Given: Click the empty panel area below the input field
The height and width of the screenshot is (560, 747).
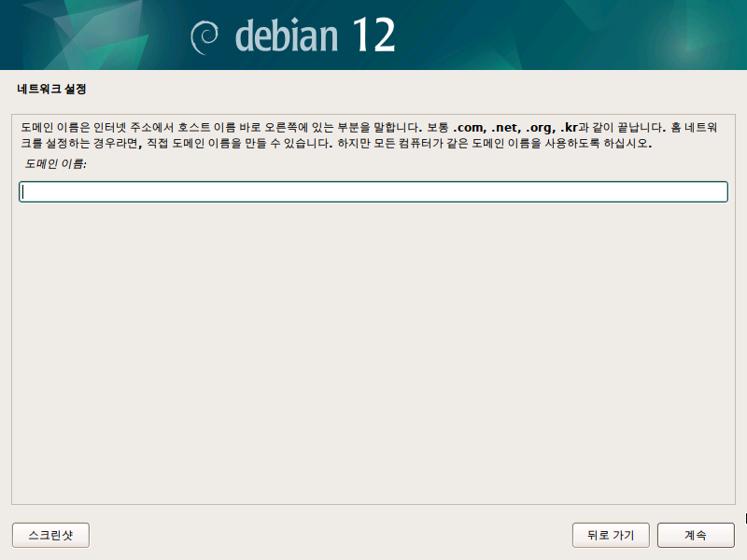Looking at the screenshot, I should coord(373,353).
